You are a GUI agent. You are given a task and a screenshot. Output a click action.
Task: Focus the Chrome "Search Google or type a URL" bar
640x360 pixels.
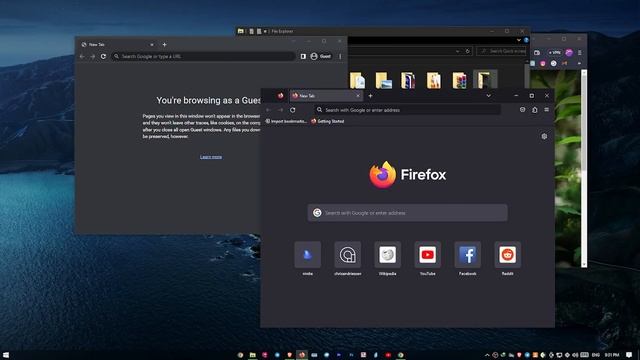(x=203, y=56)
